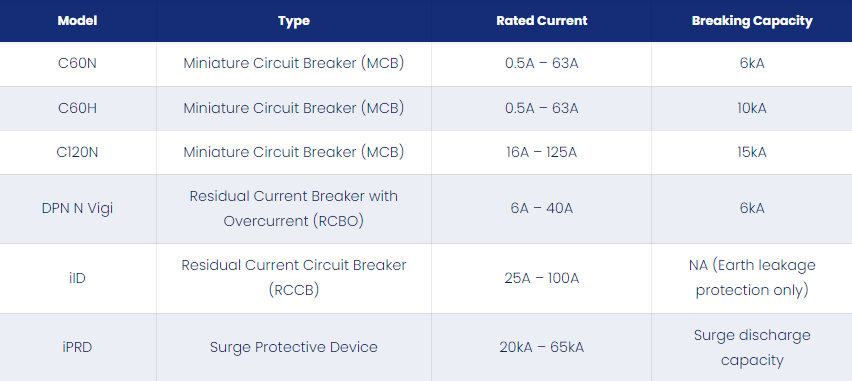852x381 pixels.
Task: Click the iPRD model cell
Action: click(x=78, y=347)
